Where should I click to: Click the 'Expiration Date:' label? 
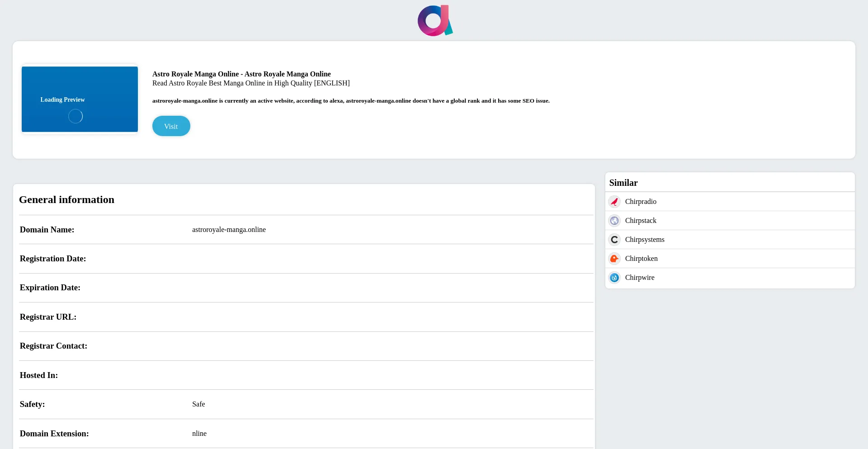[50, 288]
